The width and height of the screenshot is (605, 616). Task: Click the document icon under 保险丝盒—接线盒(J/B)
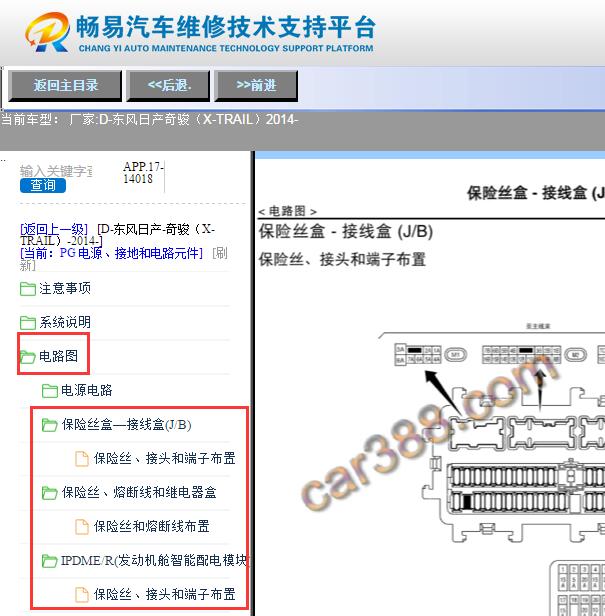point(82,458)
